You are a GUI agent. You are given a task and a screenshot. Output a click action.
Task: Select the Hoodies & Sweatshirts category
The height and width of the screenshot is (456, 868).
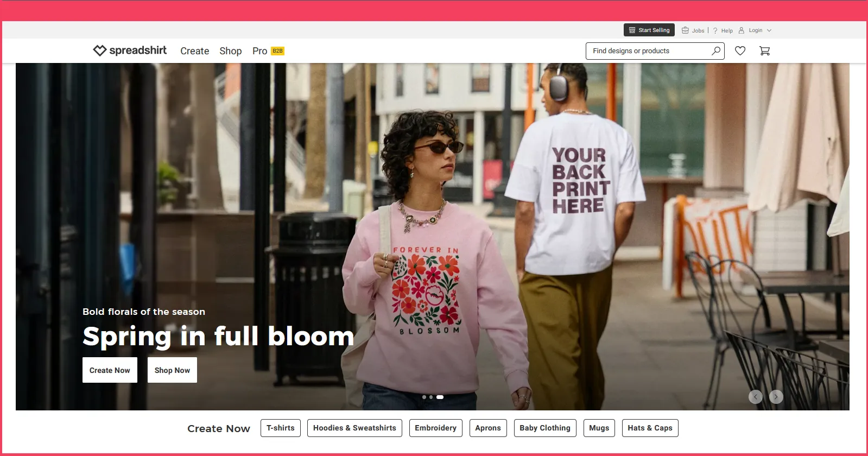[354, 428]
